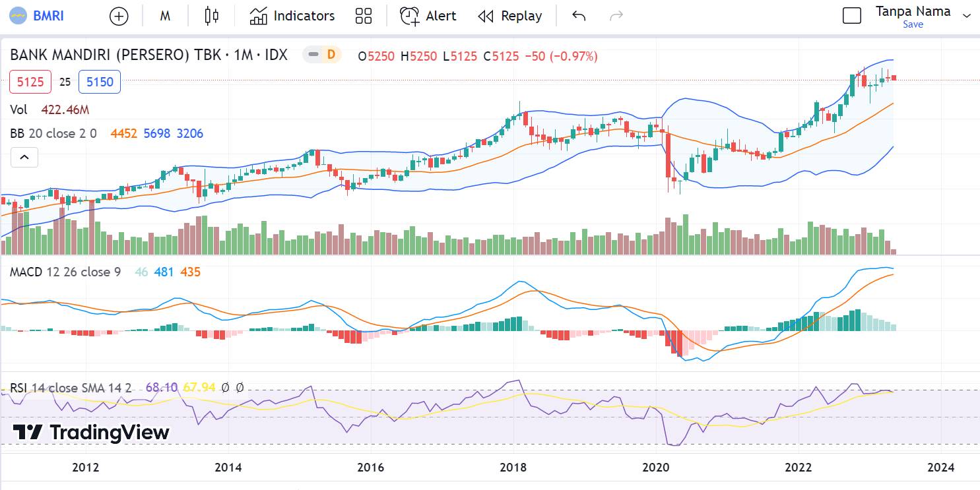Viewport: 980px width, 490px height.
Task: Click the 2022 label on time axis
Action: [x=799, y=468]
